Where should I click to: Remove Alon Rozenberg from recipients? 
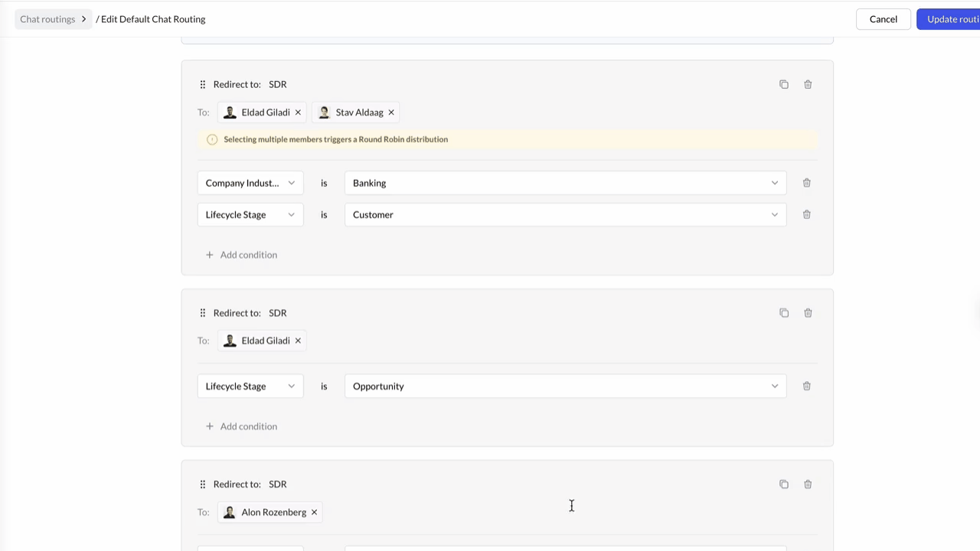coord(314,512)
